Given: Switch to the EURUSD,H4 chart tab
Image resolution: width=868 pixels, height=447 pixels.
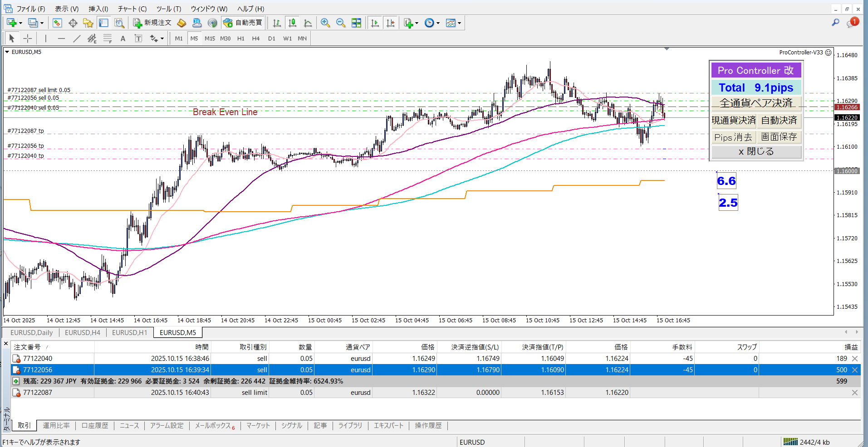Looking at the screenshot, I should tap(82, 332).
